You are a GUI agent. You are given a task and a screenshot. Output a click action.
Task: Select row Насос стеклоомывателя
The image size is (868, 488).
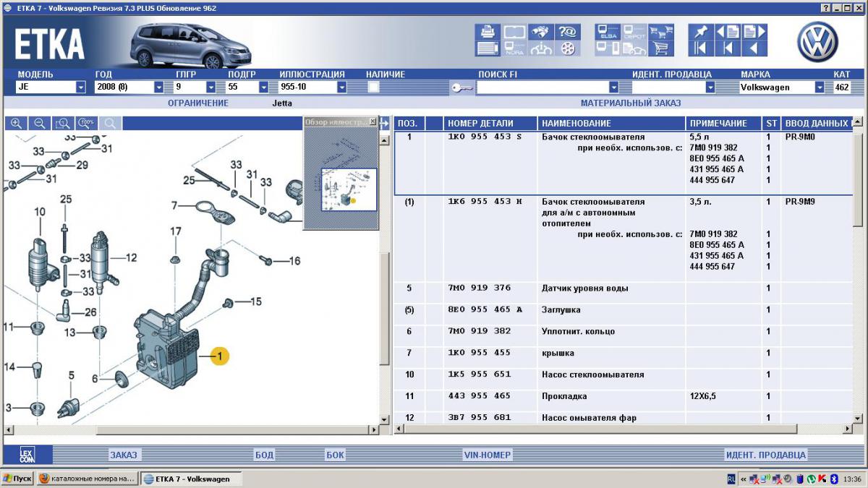(622, 374)
